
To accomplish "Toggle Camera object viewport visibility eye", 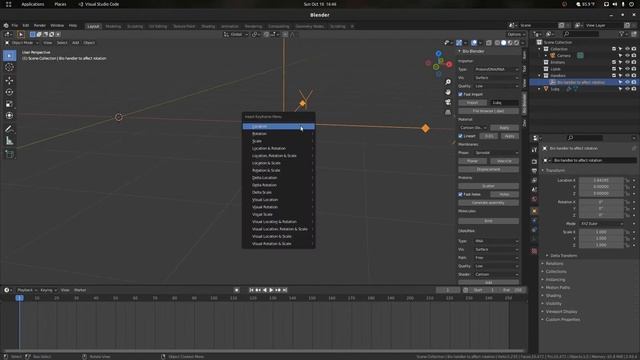I will (x=627, y=56).
